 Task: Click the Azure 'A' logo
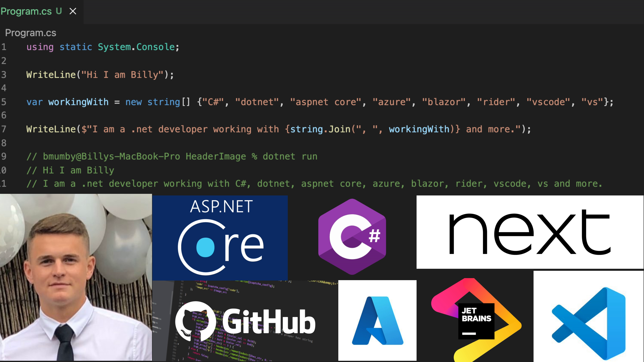point(377,320)
